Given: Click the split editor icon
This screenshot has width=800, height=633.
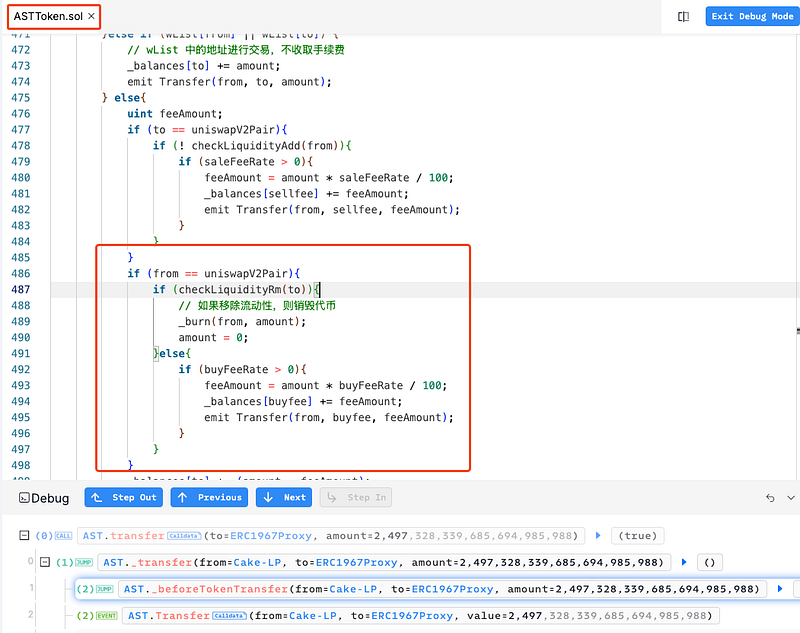Looking at the screenshot, I should (683, 17).
